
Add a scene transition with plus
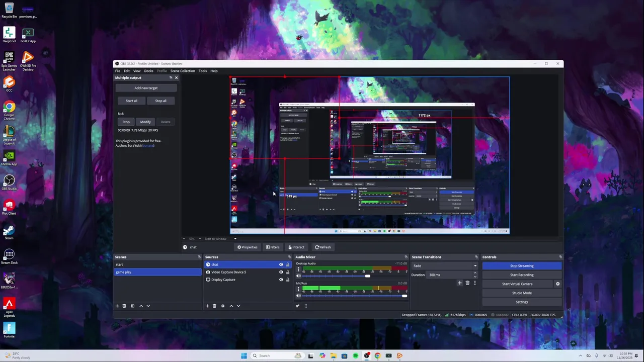[459, 283]
